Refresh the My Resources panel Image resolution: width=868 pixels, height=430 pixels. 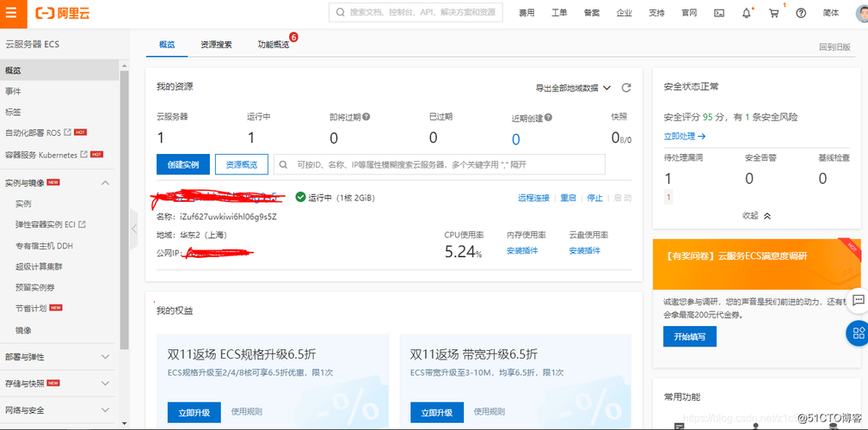click(x=626, y=88)
